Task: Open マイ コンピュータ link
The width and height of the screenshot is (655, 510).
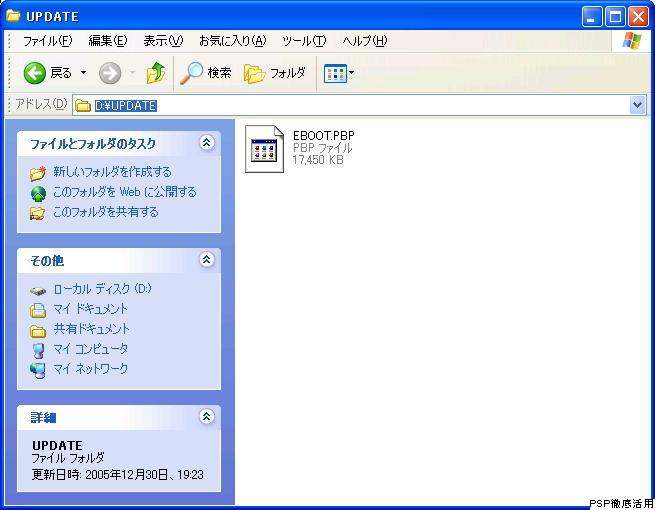Action: coord(90,349)
